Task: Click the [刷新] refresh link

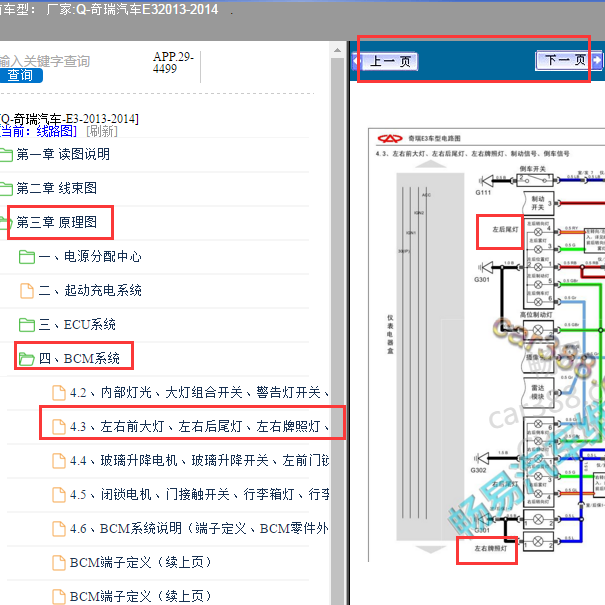Action: pyautogui.click(x=101, y=132)
